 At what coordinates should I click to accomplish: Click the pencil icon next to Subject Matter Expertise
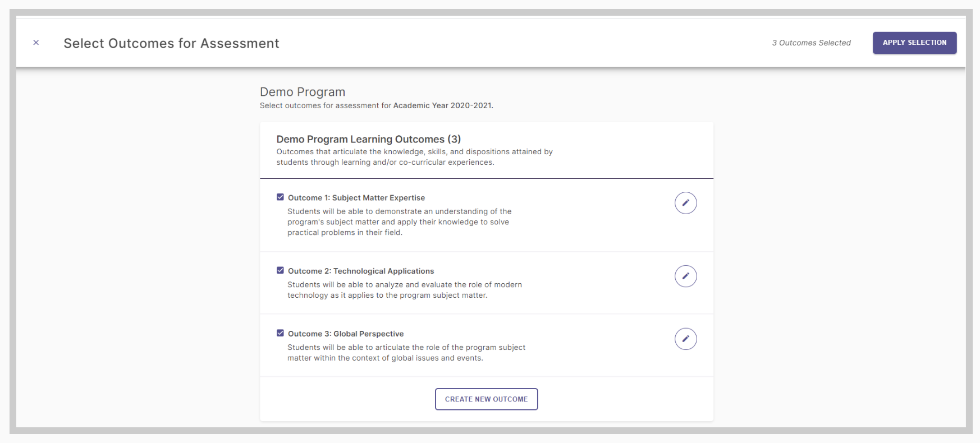coord(685,202)
